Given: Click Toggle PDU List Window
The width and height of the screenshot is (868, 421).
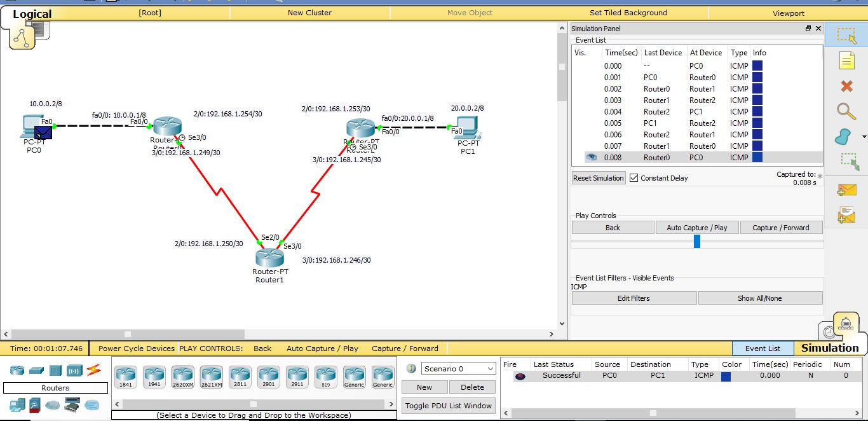Looking at the screenshot, I should [x=449, y=406].
